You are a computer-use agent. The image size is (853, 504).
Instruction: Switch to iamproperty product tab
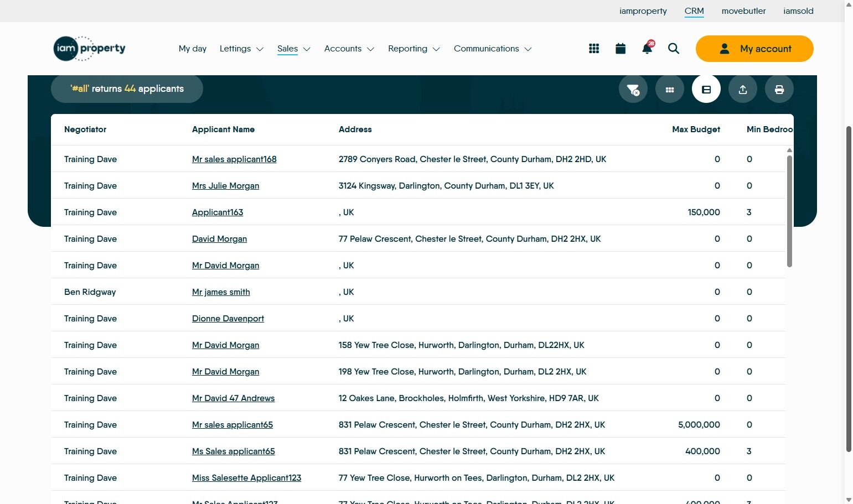(x=643, y=11)
